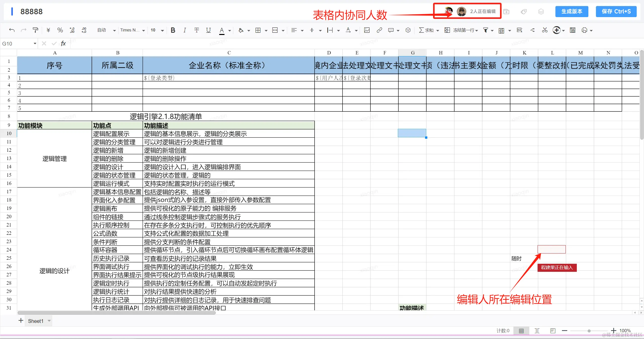Toggle italic formatting

pos(185,30)
